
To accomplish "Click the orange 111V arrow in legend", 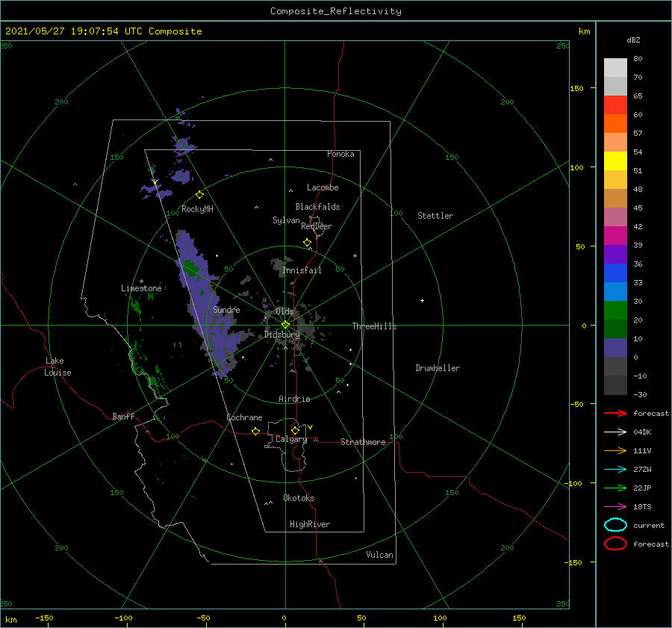I will 615,450.
